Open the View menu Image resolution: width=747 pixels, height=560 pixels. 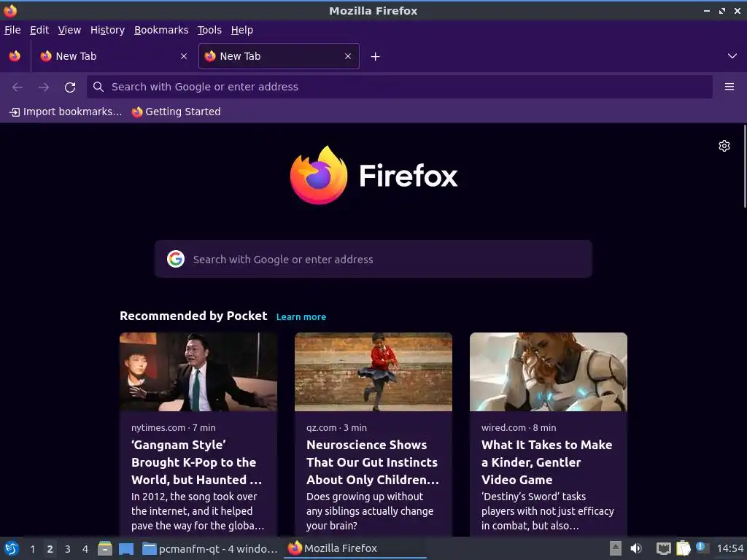coord(69,30)
